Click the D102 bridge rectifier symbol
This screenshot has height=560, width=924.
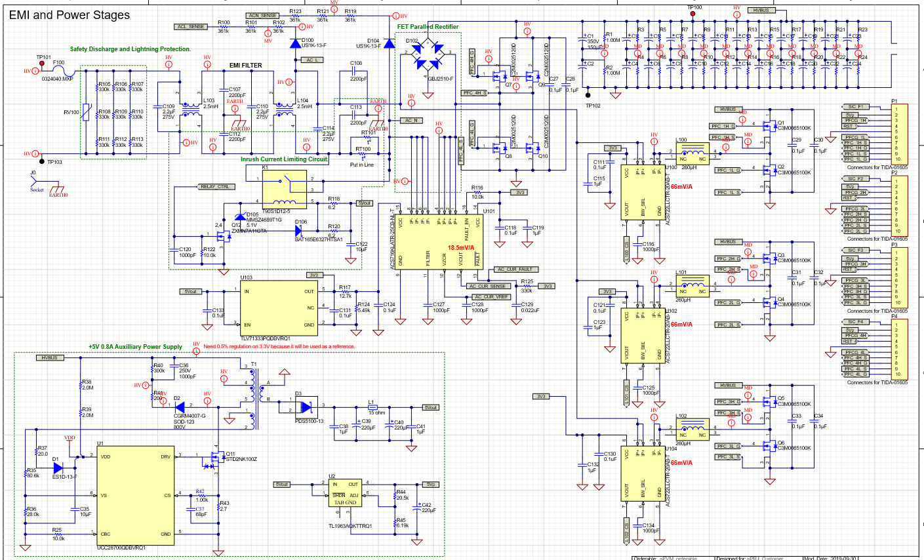428,54
